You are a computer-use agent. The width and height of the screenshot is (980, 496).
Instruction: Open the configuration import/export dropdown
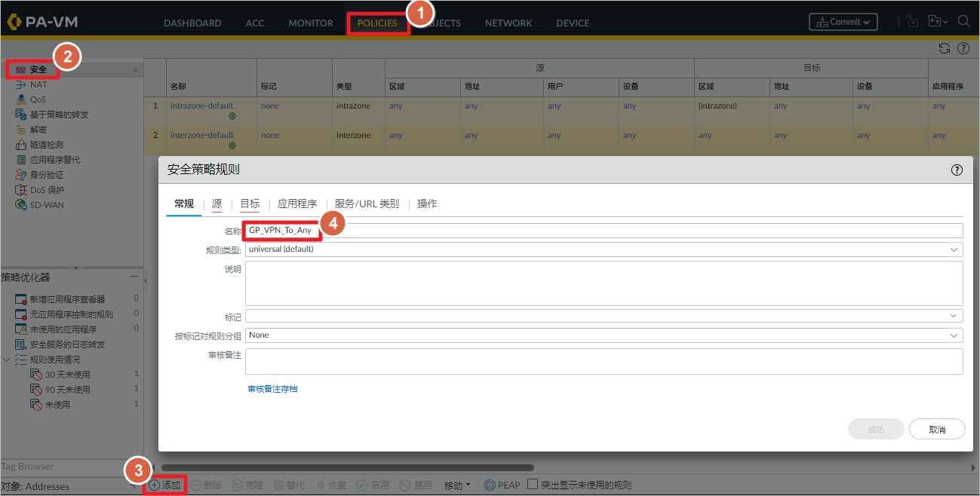939,22
